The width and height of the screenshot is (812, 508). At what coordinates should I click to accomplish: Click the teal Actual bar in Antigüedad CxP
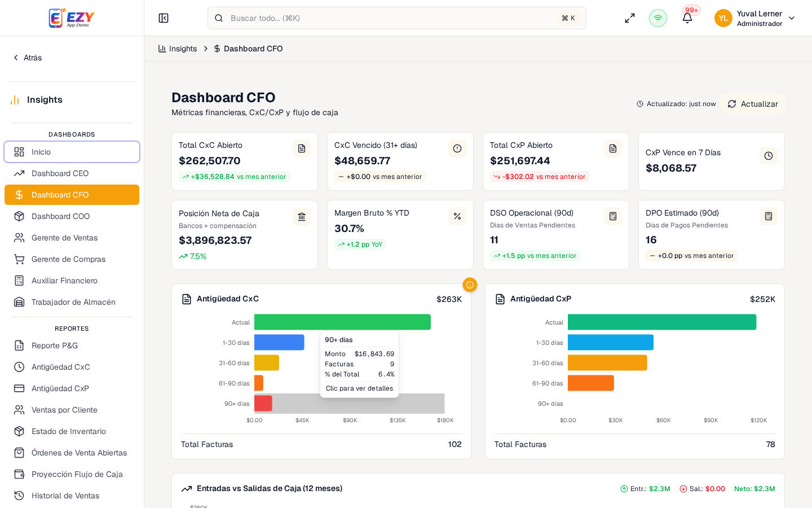[662, 322]
